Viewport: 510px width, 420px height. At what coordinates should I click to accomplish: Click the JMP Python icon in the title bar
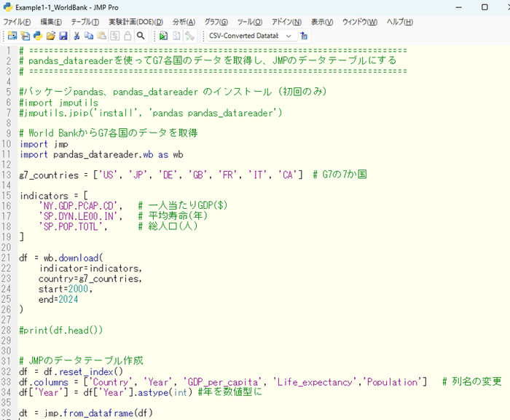tap(7, 7)
